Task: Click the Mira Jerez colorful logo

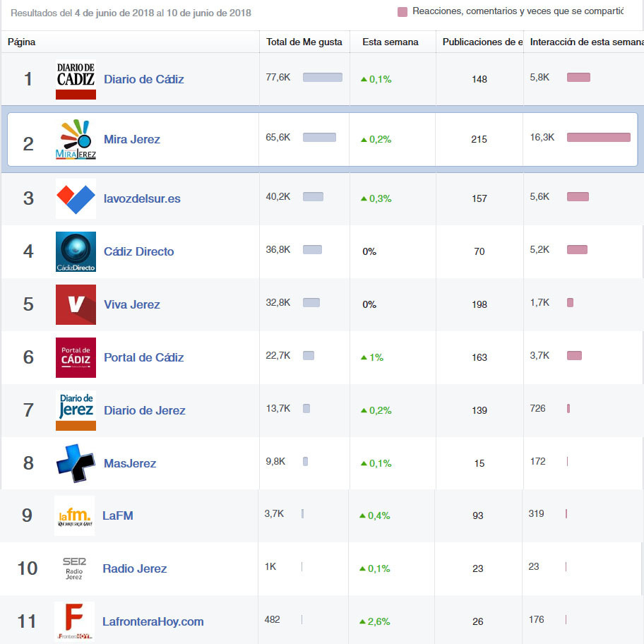Action: (x=76, y=139)
